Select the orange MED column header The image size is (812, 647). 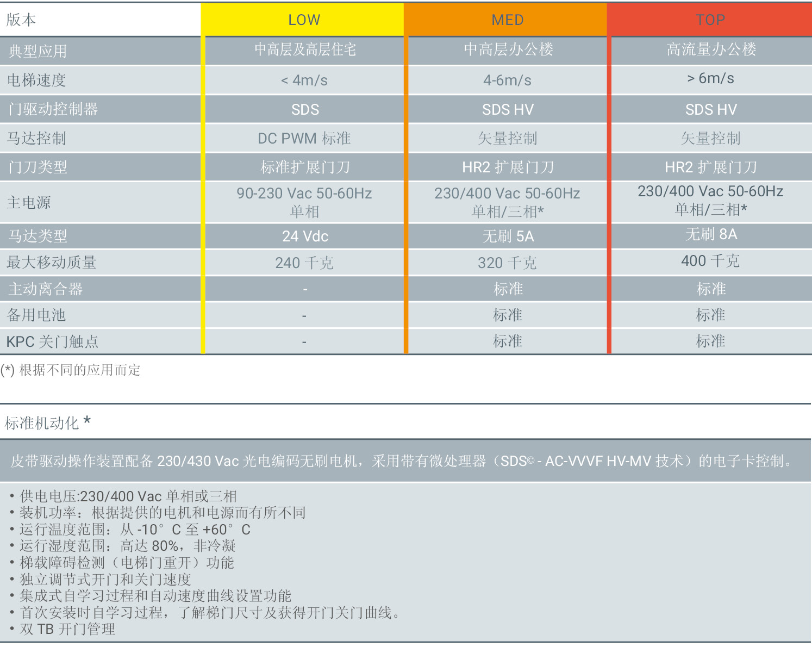pos(507,20)
